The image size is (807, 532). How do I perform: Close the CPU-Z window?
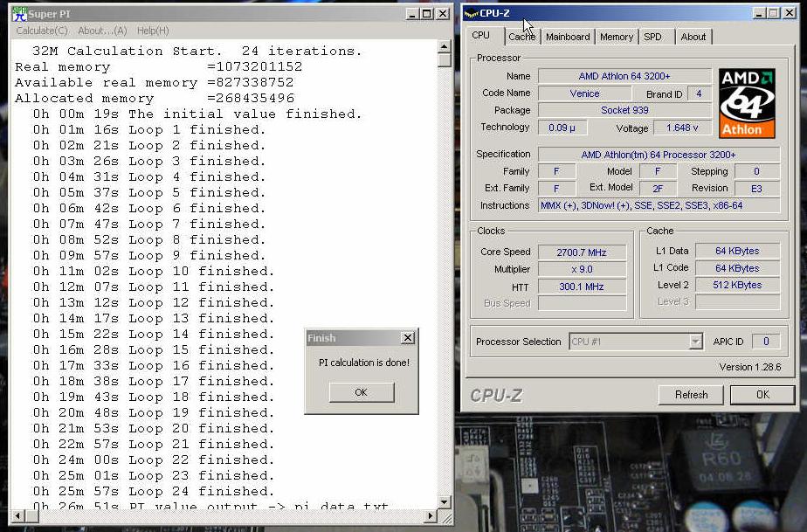790,13
